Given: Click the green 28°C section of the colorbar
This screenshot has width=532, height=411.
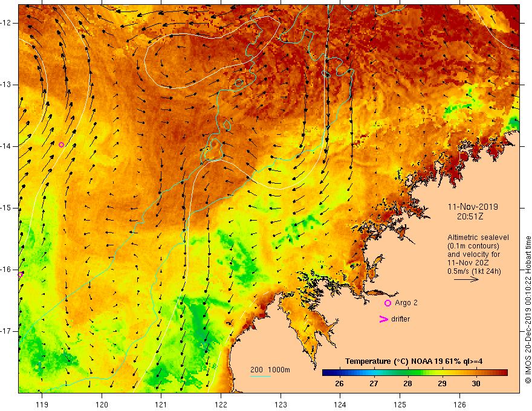Looking at the screenshot, I should pos(407,373).
